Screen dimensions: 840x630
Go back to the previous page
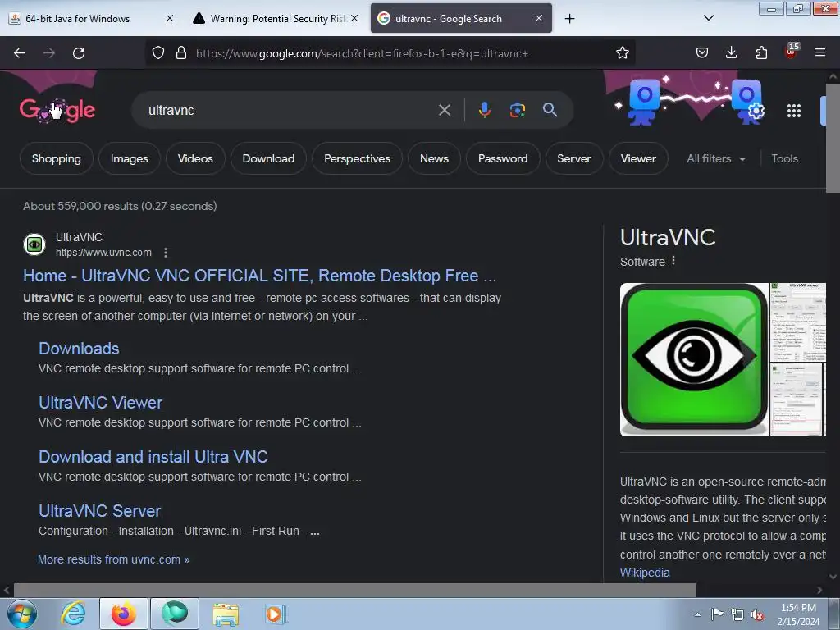pyautogui.click(x=20, y=53)
